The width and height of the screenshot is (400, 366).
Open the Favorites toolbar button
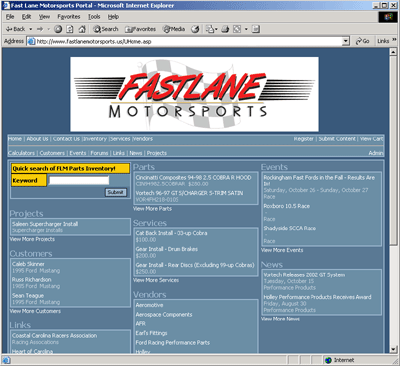(140, 29)
